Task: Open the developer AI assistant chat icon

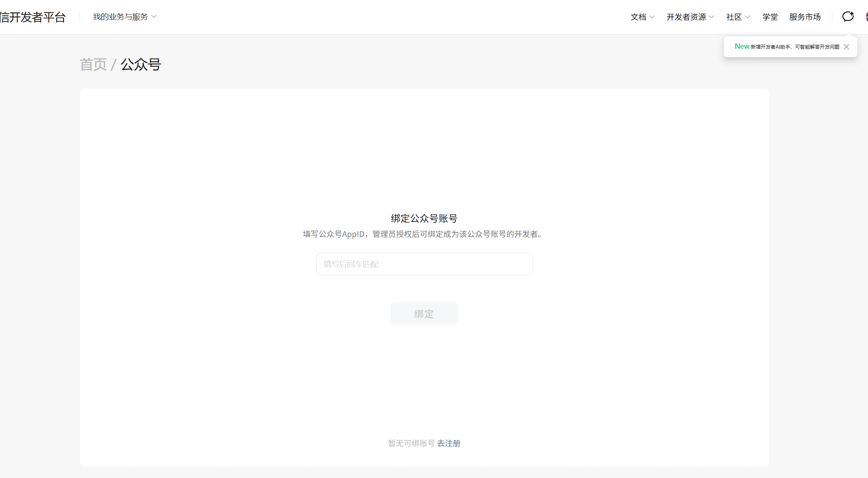Action: point(848,16)
